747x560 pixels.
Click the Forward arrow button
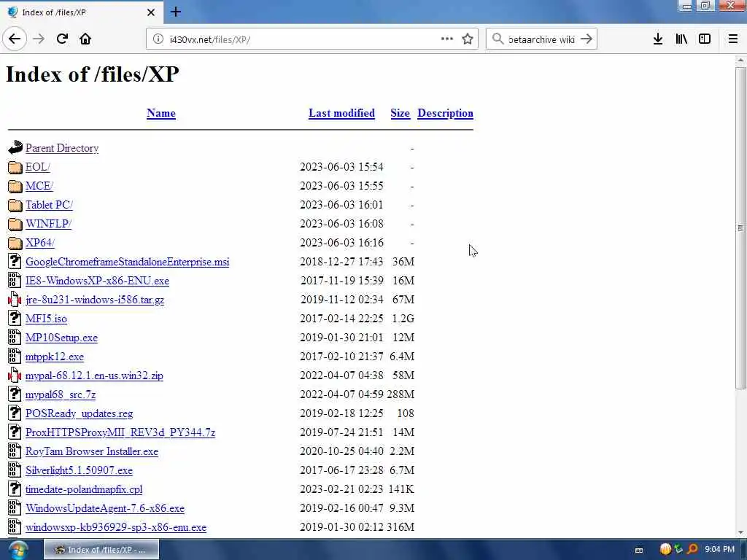click(x=39, y=39)
